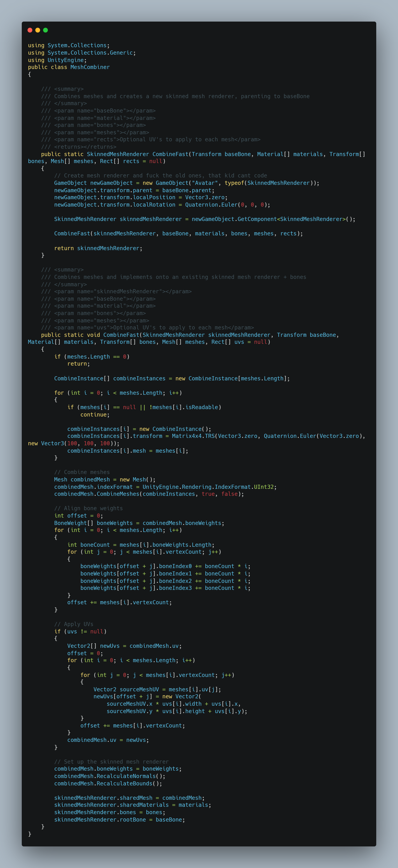Image resolution: width=398 pixels, height=868 pixels.
Task: Click 'combinedMesh.RecalculateNormals();' line
Action: point(110,776)
